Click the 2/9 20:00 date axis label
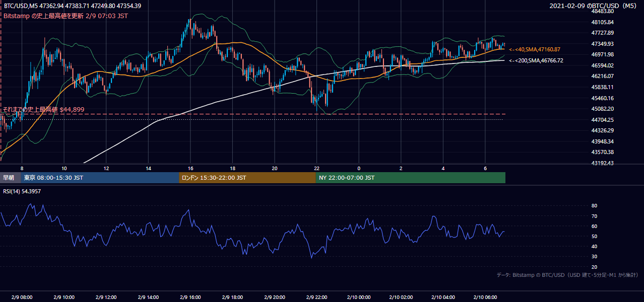644x302 pixels. tap(275, 297)
